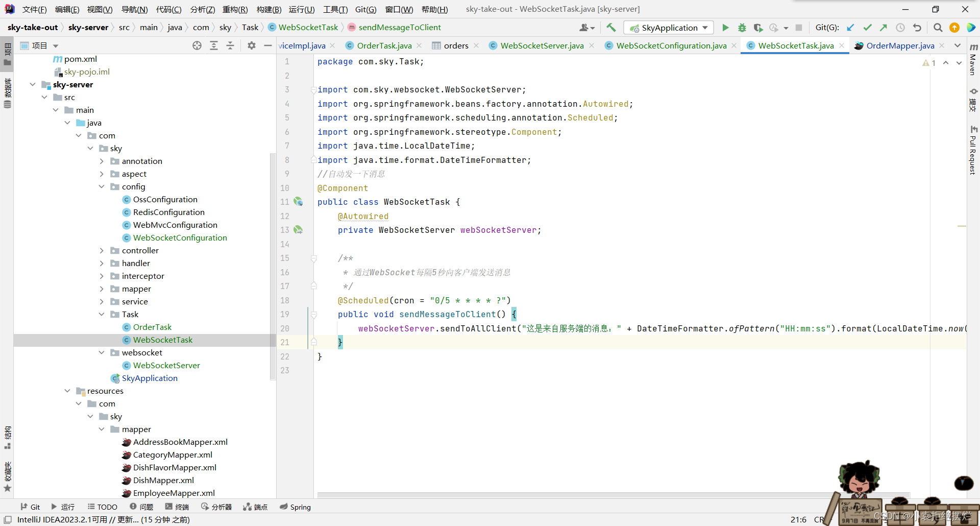Close the orders tab
The width and height of the screenshot is (980, 526).
(x=476, y=45)
